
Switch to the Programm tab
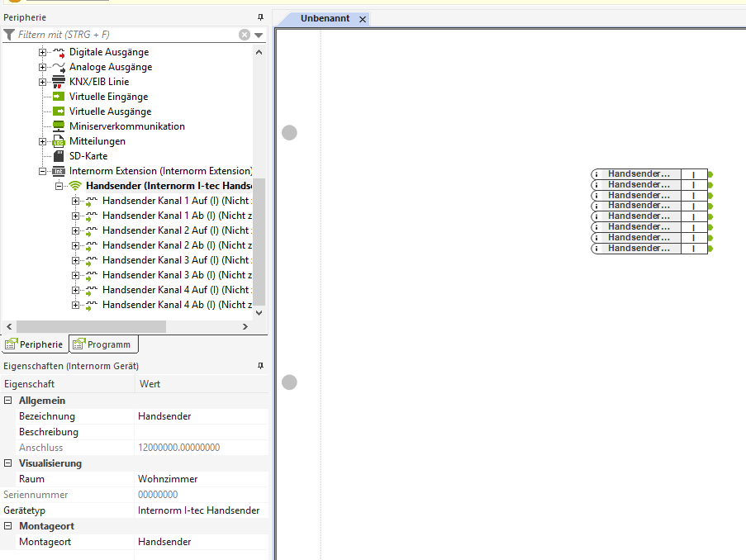click(102, 344)
